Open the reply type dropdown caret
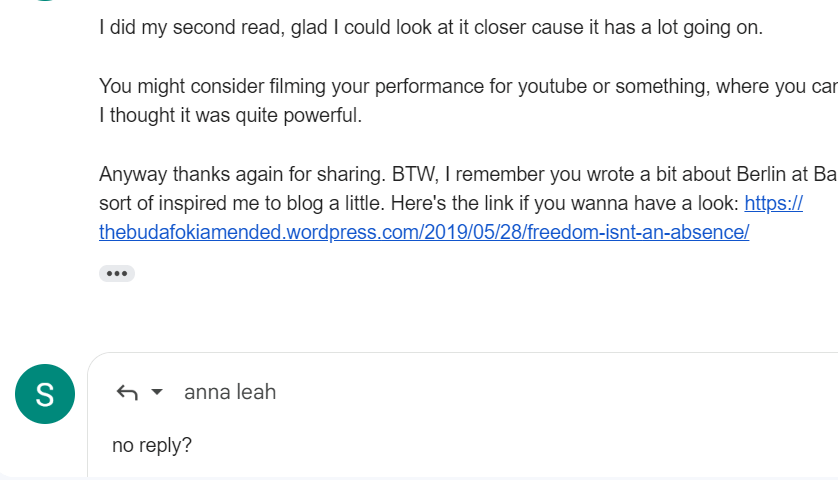 [x=157, y=393]
